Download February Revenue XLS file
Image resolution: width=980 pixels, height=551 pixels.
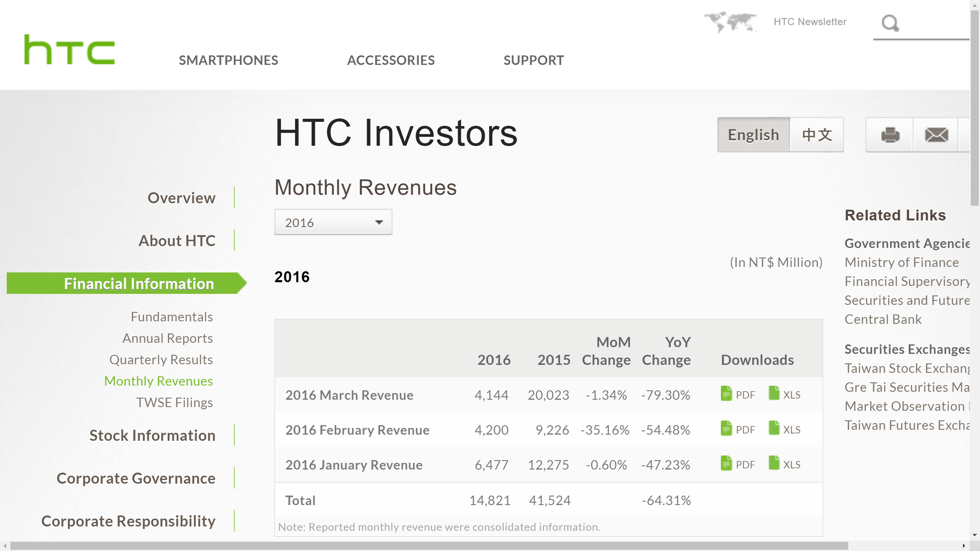[785, 430]
